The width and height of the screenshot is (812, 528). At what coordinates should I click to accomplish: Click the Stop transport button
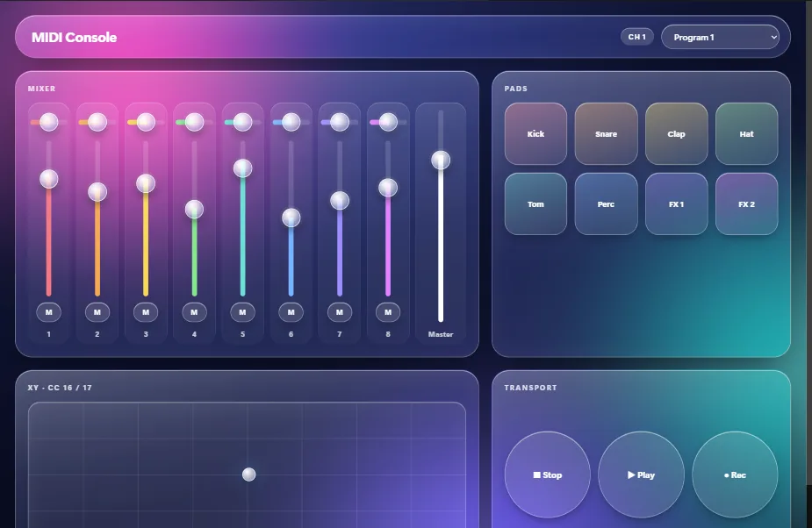coord(548,474)
